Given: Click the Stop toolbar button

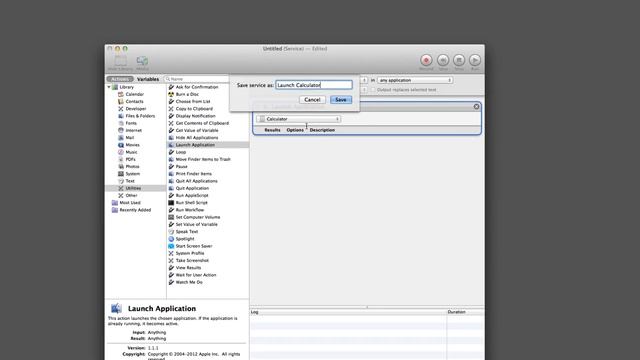Looking at the screenshot, I should tap(459, 60).
